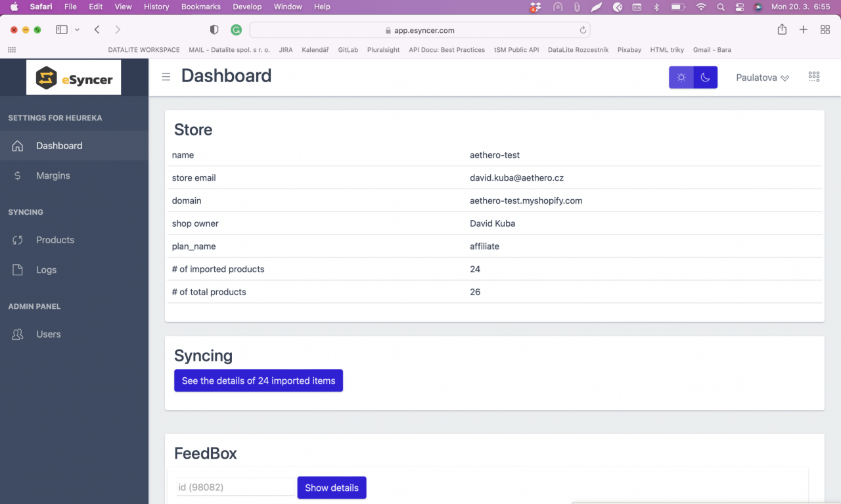
Task: Switch to dark mode with the moon toggle
Action: 705,78
